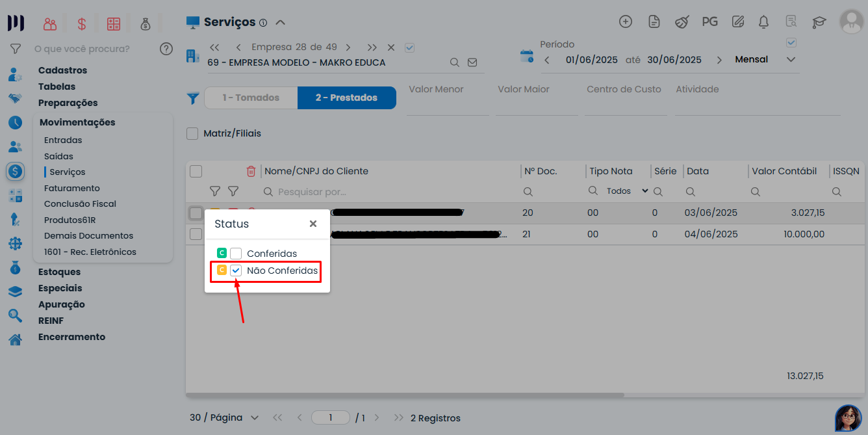The width and height of the screenshot is (868, 435).
Task: Open the assistant avatar at bottom right
Action: (x=848, y=417)
